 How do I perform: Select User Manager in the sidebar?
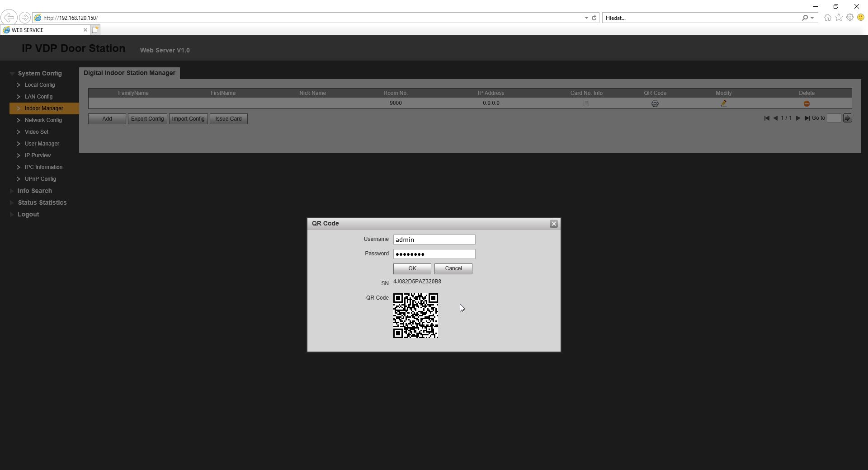click(42, 144)
